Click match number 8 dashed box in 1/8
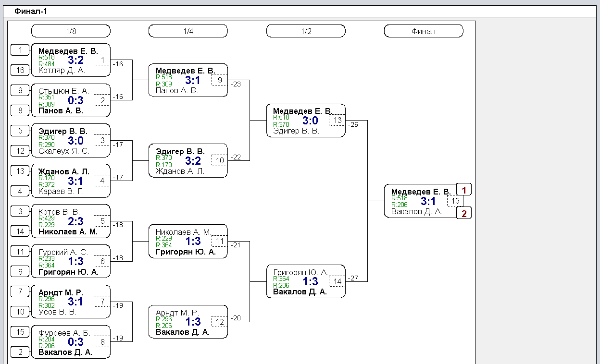 [x=102, y=342]
